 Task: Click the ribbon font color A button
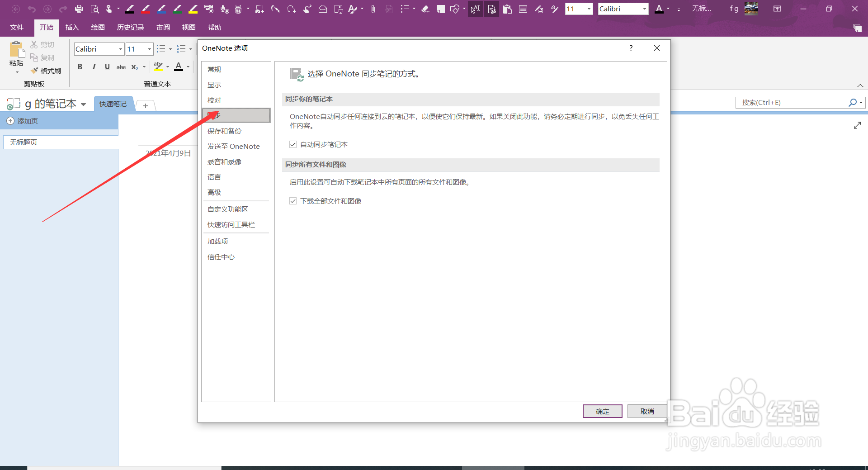click(x=179, y=67)
